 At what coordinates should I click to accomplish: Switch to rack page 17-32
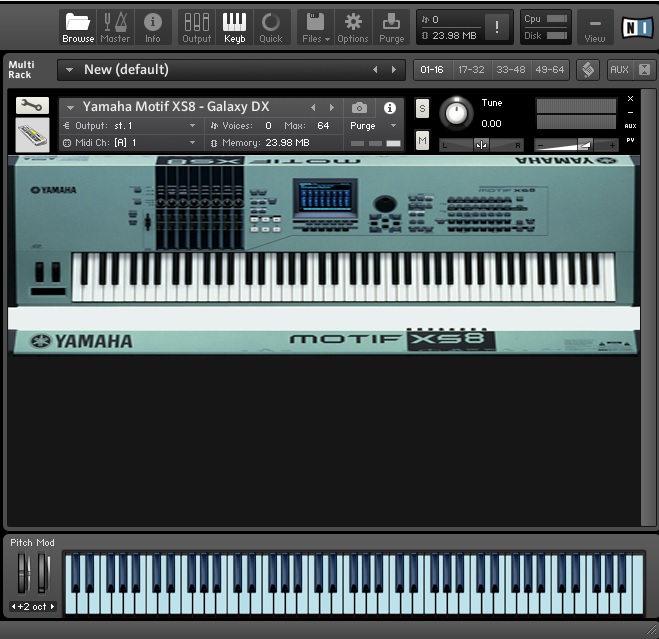coord(471,69)
